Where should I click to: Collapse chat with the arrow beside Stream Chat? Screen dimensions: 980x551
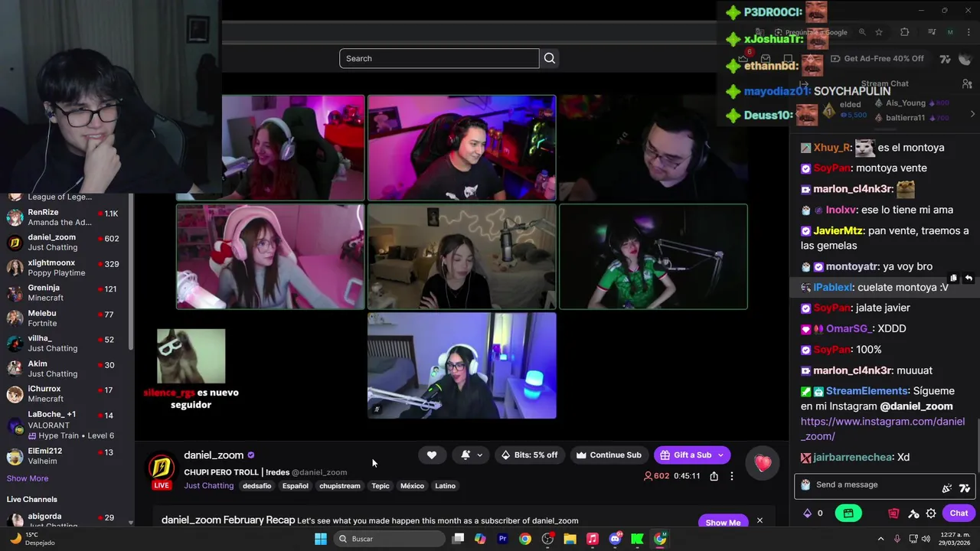tap(803, 83)
